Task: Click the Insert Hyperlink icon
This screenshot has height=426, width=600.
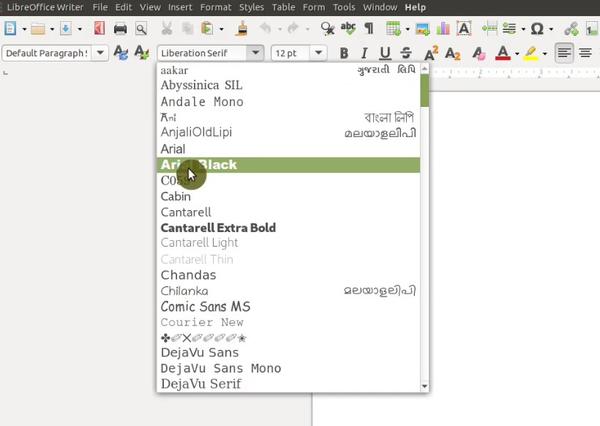Action: [571, 29]
